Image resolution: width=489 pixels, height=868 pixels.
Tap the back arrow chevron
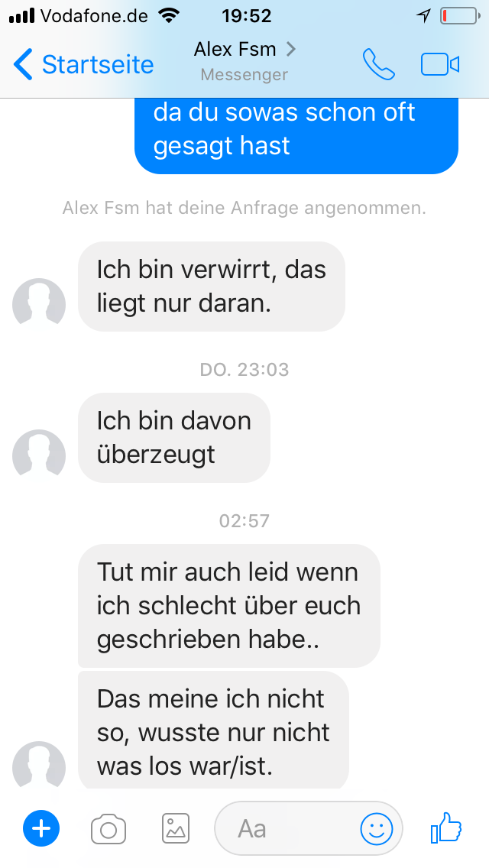(x=23, y=64)
